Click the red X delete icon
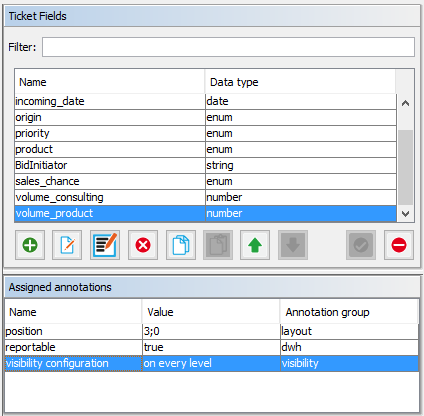 (143, 245)
